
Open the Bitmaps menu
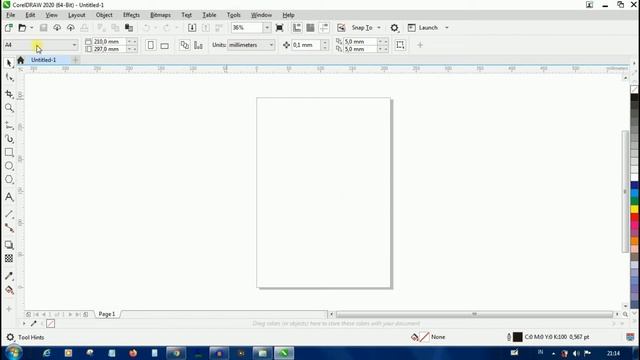(160, 15)
